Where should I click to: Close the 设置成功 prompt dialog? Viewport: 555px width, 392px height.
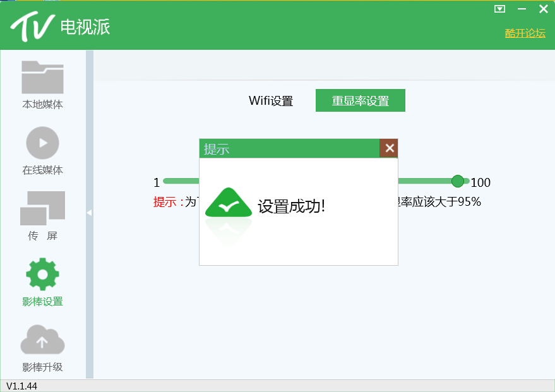pyautogui.click(x=389, y=148)
